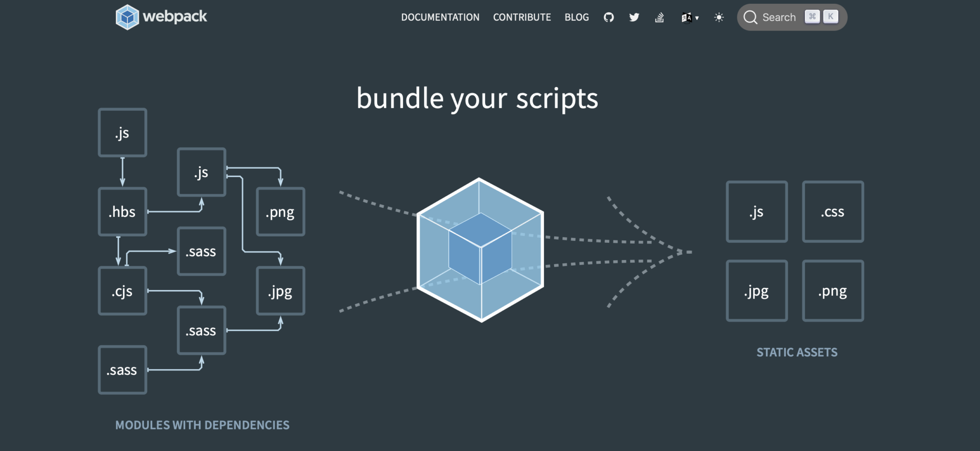The height and width of the screenshot is (451, 980).
Task: Click the Twitter bird icon
Action: pos(634,17)
